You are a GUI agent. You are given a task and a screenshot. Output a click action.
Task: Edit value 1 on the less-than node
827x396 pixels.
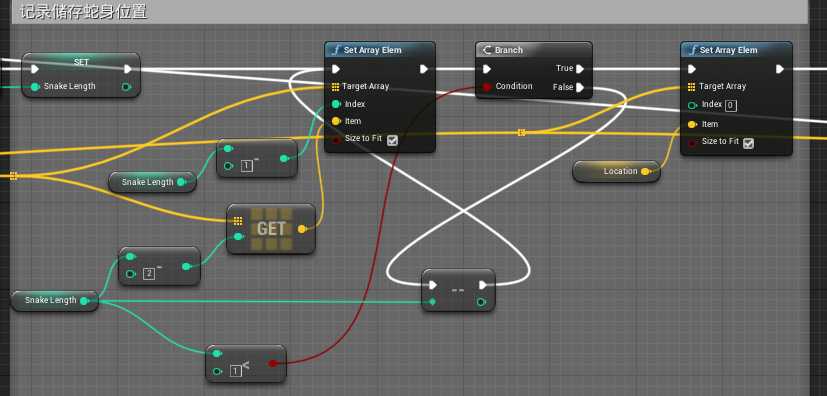click(x=236, y=371)
